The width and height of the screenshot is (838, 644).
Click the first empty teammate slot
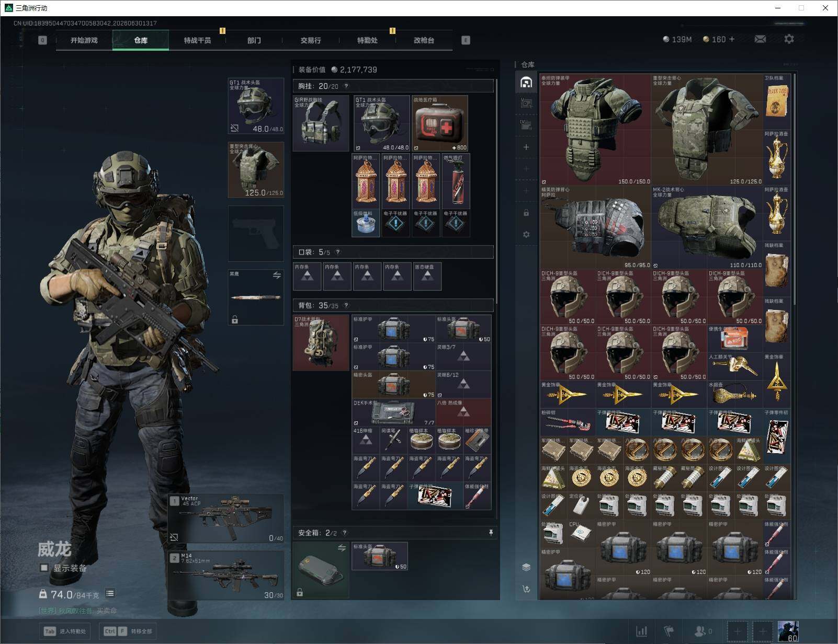(737, 631)
